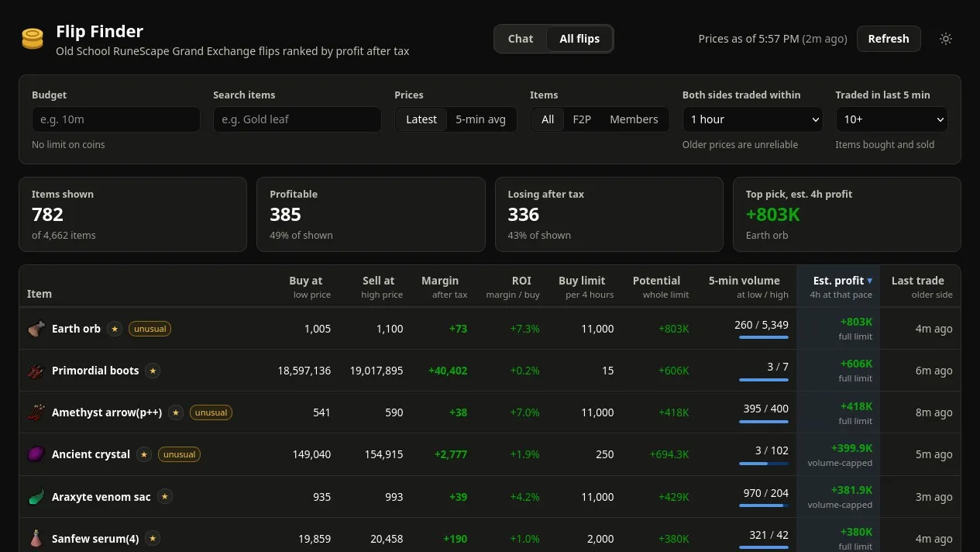Screen dimensions: 980x552
Task: Select the All items filter
Action: pyautogui.click(x=548, y=119)
